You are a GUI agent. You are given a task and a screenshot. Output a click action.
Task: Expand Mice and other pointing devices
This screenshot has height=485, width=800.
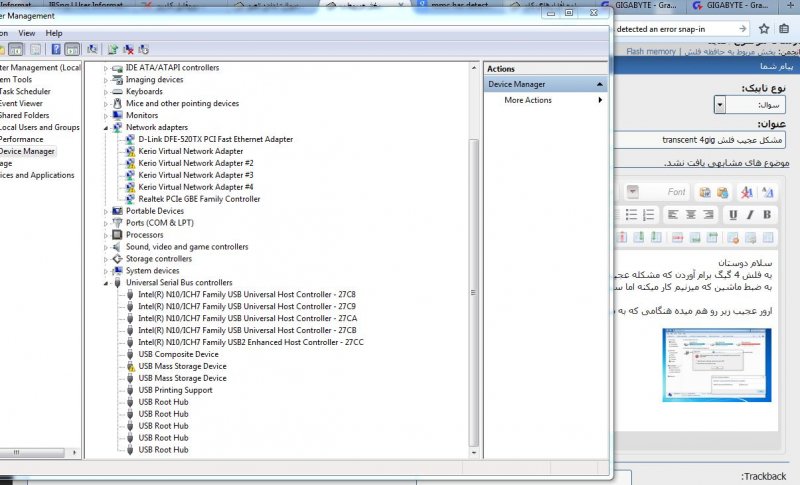coord(106,104)
